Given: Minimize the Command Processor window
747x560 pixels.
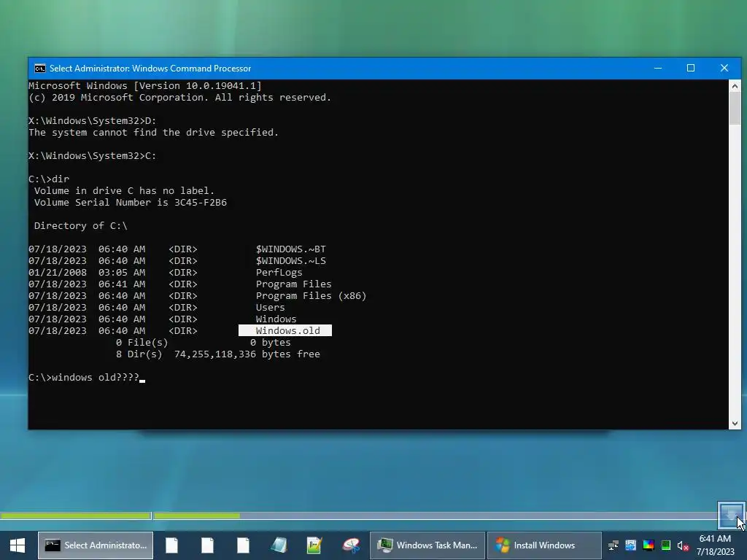Looking at the screenshot, I should tap(658, 68).
